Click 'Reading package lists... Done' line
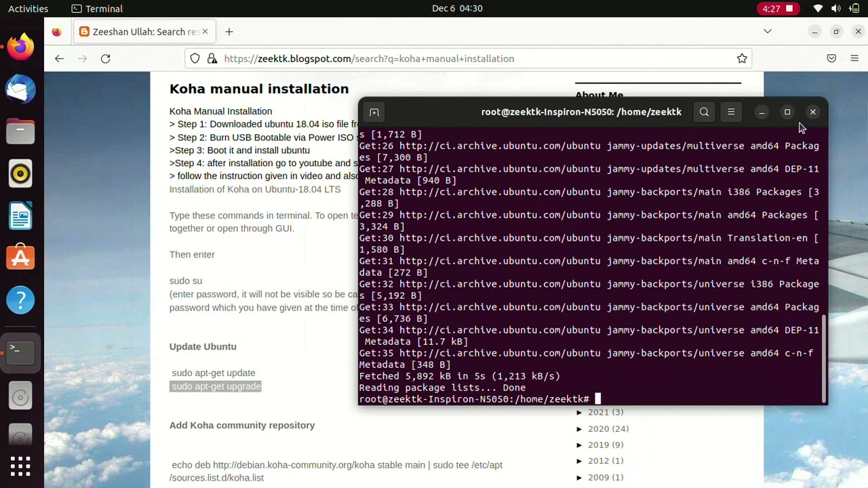This screenshot has width=868, height=488. coord(442,388)
